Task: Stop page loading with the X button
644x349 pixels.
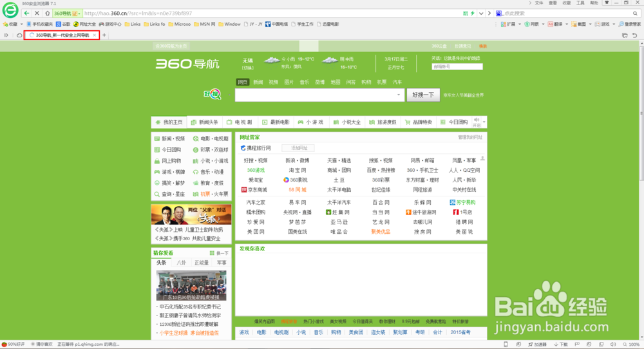Action: tap(37, 13)
